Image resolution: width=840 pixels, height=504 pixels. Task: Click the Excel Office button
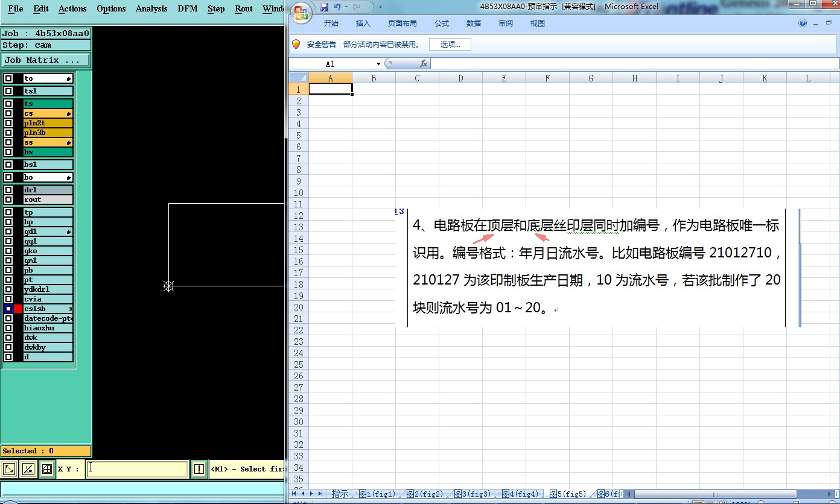[x=302, y=13]
